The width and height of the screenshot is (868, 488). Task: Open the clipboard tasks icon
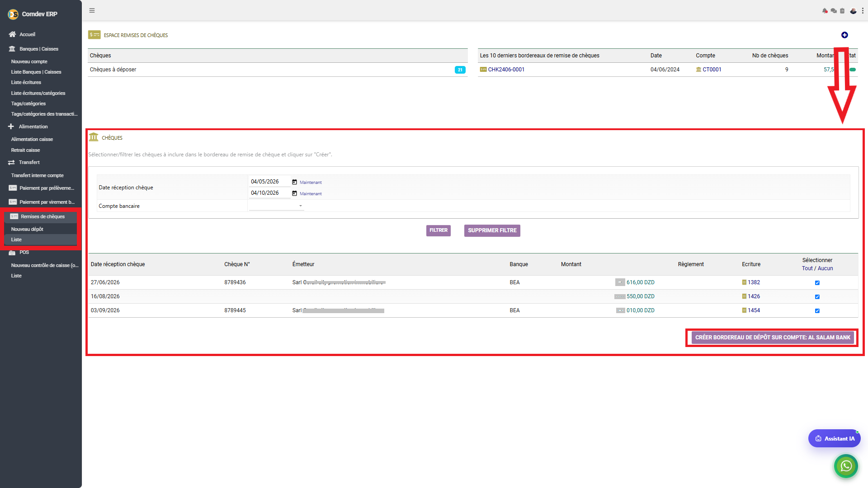click(842, 11)
